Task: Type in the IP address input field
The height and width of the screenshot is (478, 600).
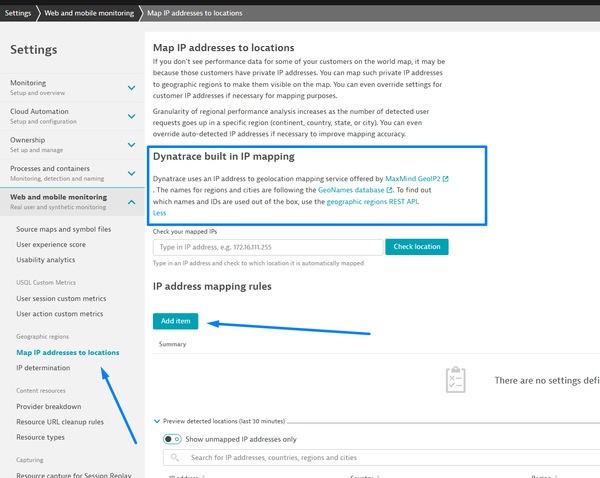Action: click(x=268, y=247)
